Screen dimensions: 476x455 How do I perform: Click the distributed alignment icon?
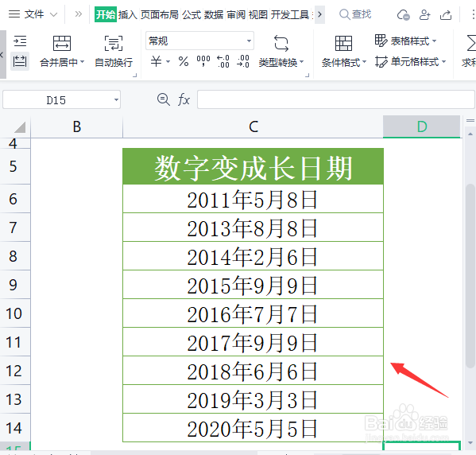click(x=20, y=60)
